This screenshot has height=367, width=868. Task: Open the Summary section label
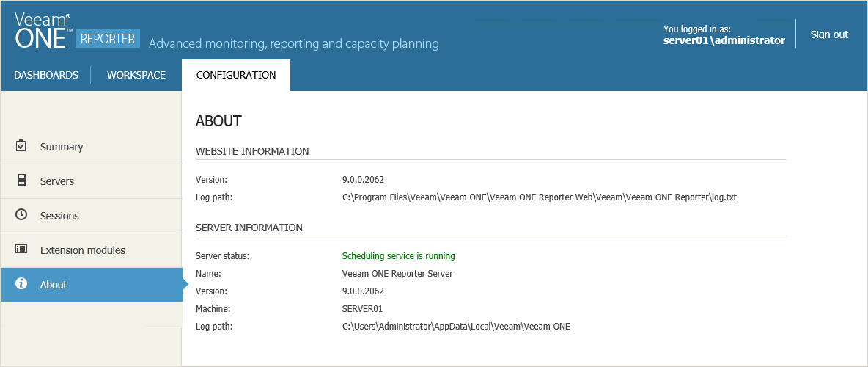[x=62, y=147]
